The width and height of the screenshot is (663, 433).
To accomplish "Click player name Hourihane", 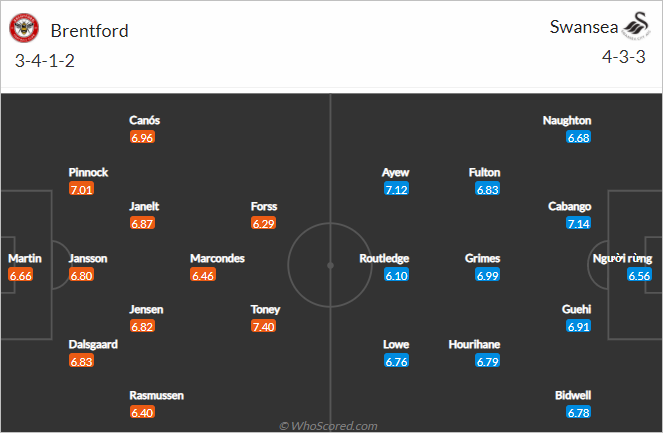I will (474, 345).
